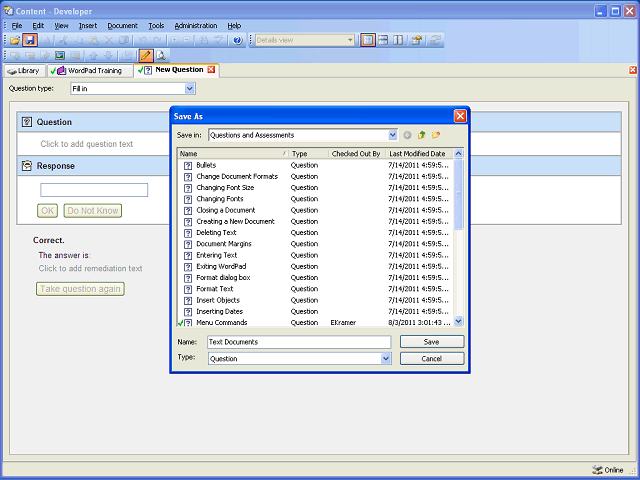The width and height of the screenshot is (640, 480).
Task: Select the vertical split layout icon
Action: (398, 40)
